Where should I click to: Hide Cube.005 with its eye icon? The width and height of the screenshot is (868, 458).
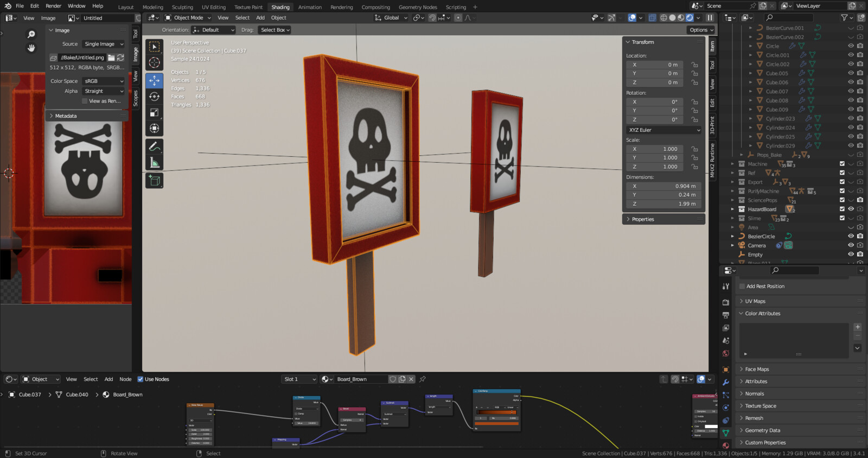(851, 73)
